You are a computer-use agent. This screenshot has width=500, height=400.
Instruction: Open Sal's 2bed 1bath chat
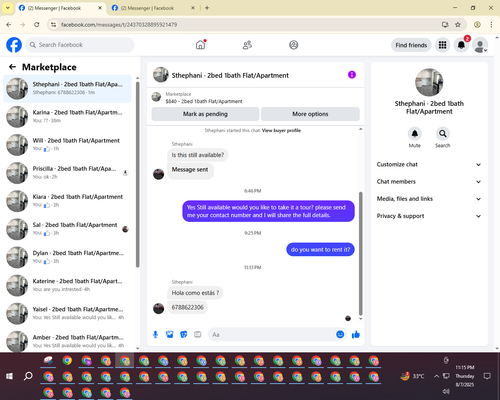67,229
